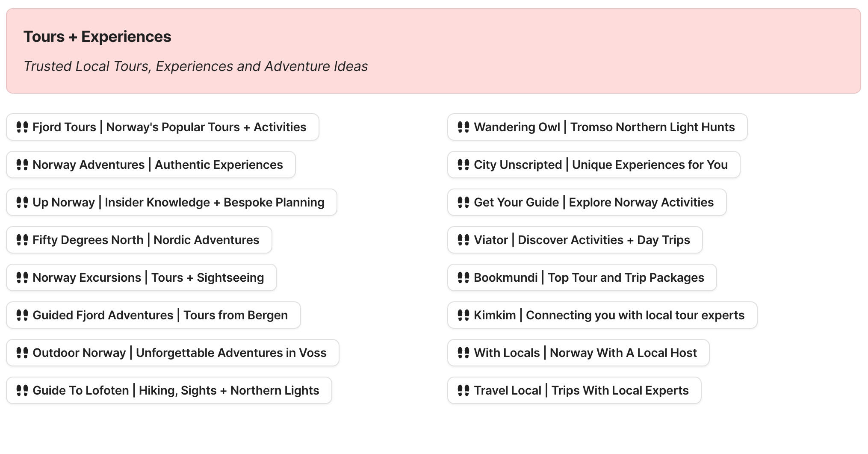Open With Locals Norway host page
This screenshot has width=868, height=454.
578,353
